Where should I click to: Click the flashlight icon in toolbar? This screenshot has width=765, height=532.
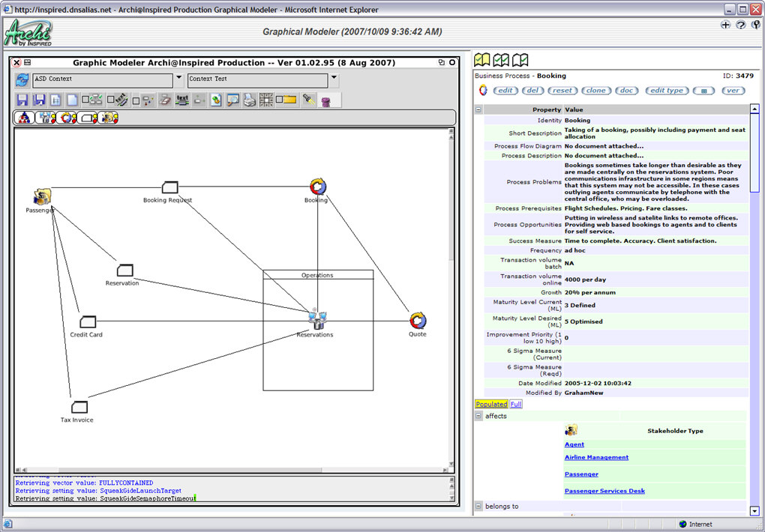pyautogui.click(x=308, y=100)
